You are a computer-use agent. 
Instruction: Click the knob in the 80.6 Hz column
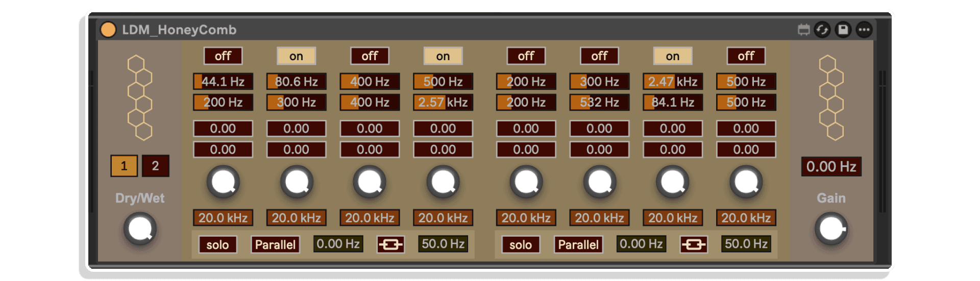click(x=297, y=182)
